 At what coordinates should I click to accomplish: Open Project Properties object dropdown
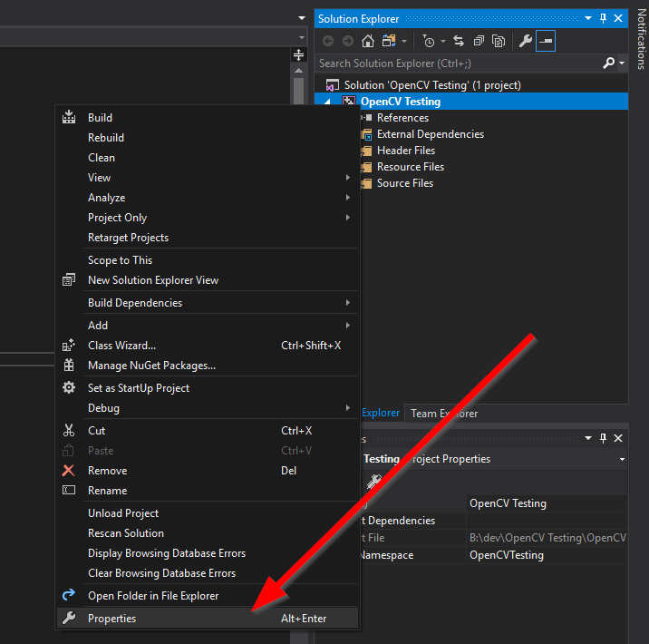click(622, 459)
